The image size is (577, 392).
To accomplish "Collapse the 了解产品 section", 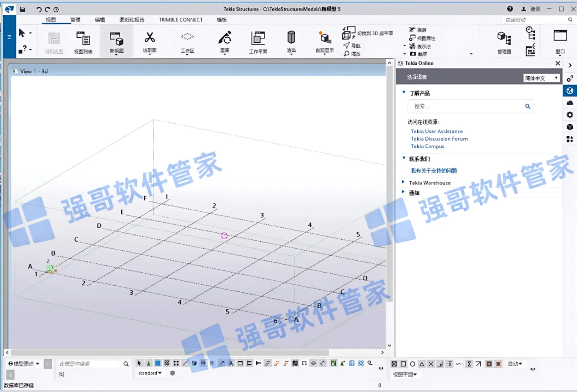I will coord(404,93).
